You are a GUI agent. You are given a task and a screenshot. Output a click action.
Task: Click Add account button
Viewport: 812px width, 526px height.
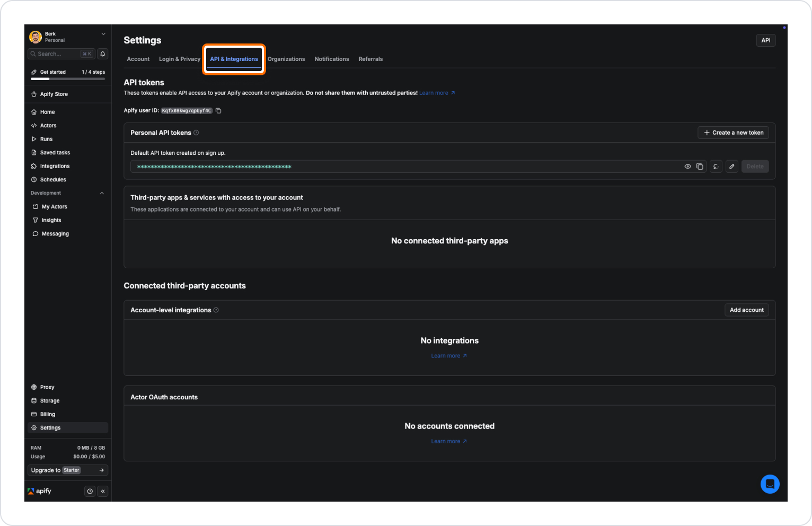[747, 310]
